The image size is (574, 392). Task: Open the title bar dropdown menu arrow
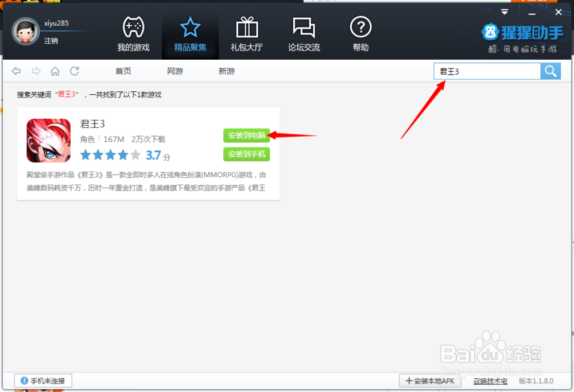click(505, 12)
